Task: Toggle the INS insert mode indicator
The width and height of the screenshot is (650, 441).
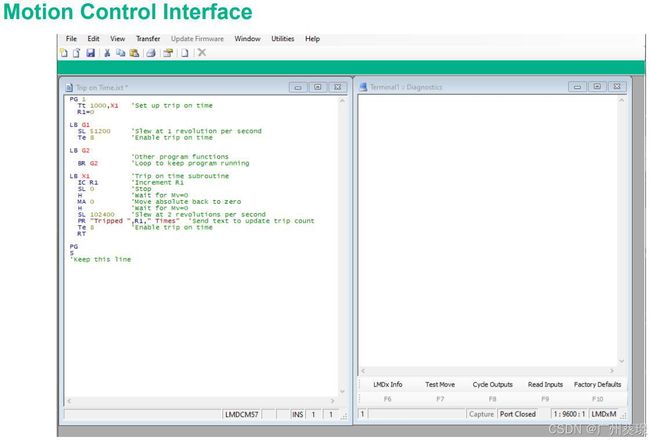Action: pyautogui.click(x=297, y=414)
